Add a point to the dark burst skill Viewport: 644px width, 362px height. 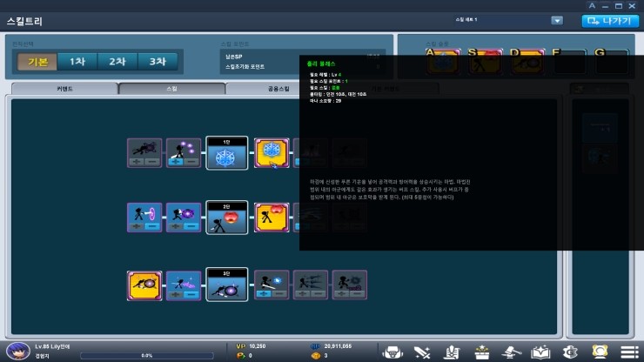click(x=342, y=294)
